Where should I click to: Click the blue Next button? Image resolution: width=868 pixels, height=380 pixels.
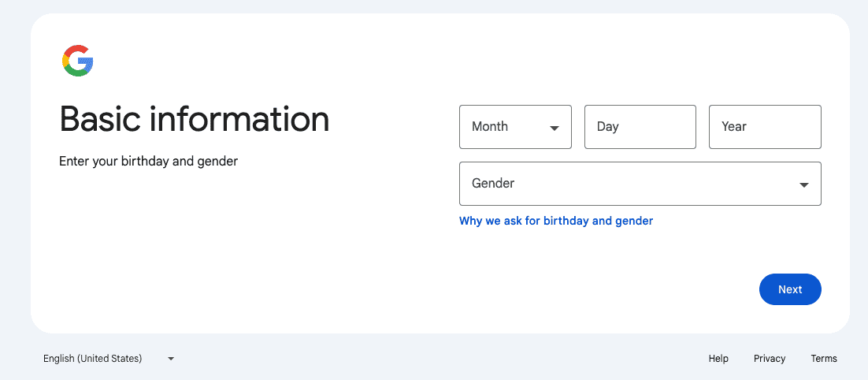point(790,289)
